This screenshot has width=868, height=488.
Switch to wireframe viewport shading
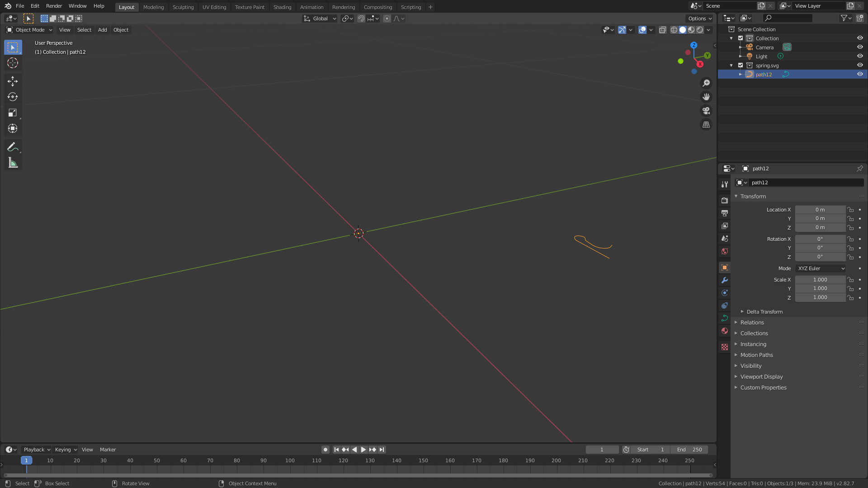(674, 30)
